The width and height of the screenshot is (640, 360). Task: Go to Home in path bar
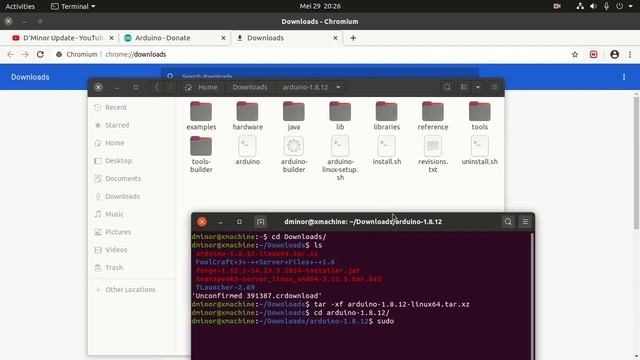pos(201,87)
